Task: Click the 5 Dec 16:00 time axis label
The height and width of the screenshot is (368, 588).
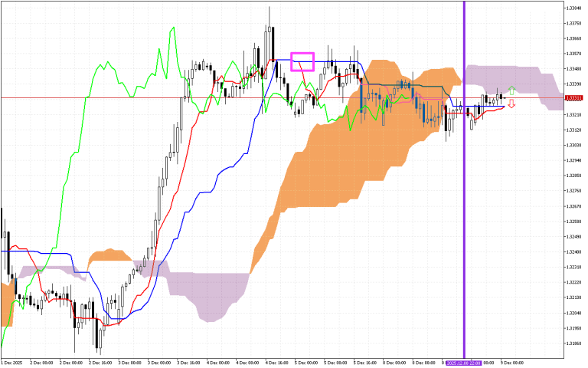Action: coord(365,363)
